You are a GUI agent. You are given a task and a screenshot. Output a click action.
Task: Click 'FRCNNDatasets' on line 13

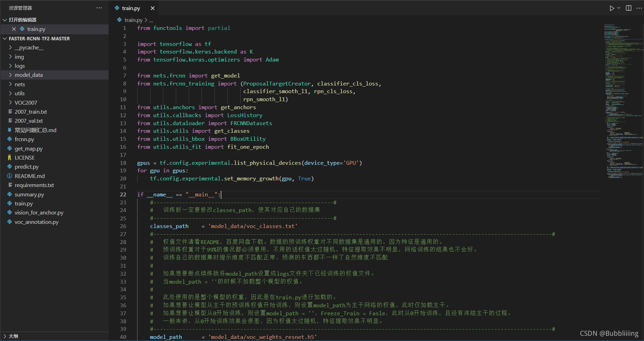pos(251,123)
